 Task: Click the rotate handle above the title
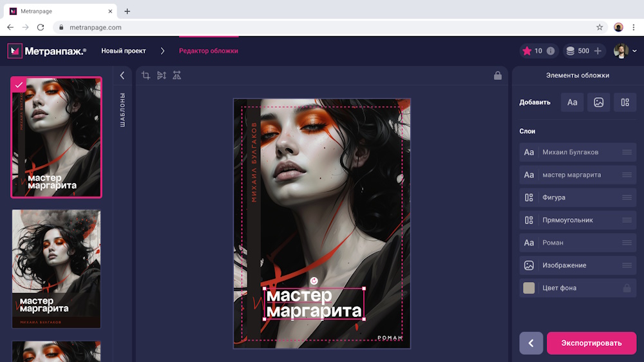(314, 280)
